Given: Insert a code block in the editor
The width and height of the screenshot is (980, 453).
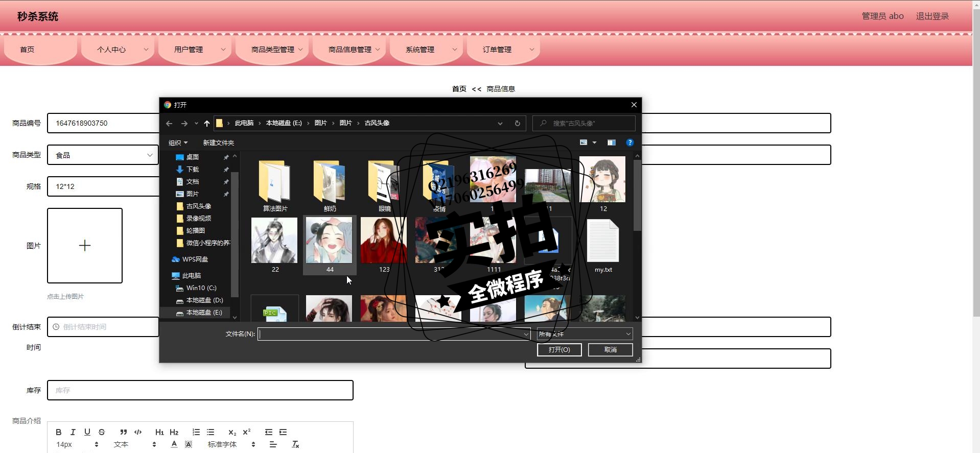Looking at the screenshot, I should click(138, 432).
